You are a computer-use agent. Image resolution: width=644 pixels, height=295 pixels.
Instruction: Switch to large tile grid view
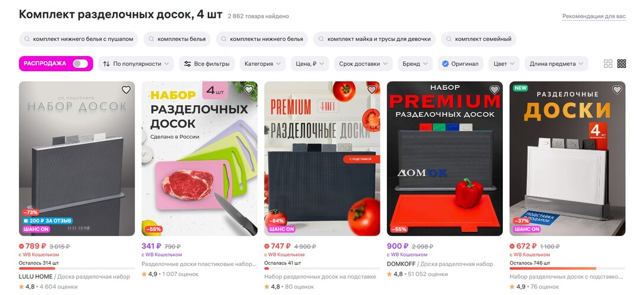pos(608,64)
